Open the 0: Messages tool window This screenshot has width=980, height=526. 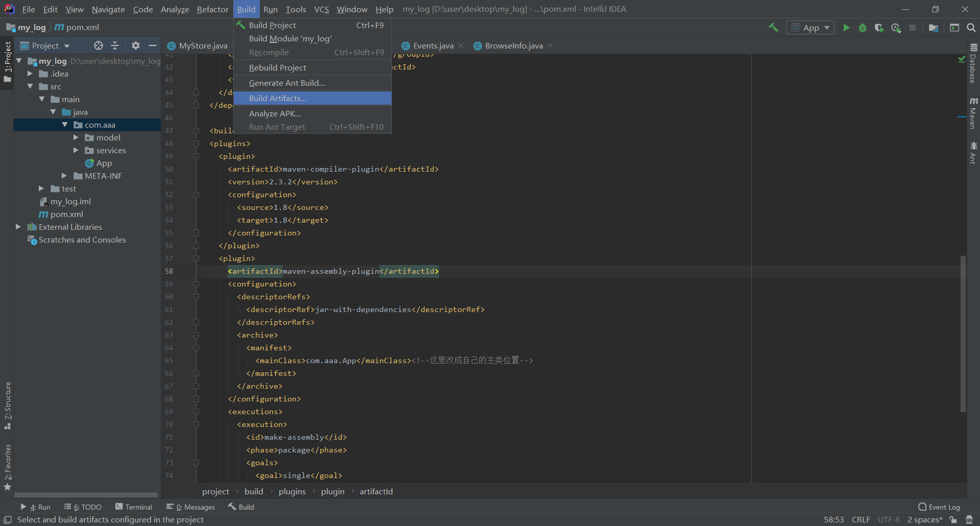[x=190, y=507]
